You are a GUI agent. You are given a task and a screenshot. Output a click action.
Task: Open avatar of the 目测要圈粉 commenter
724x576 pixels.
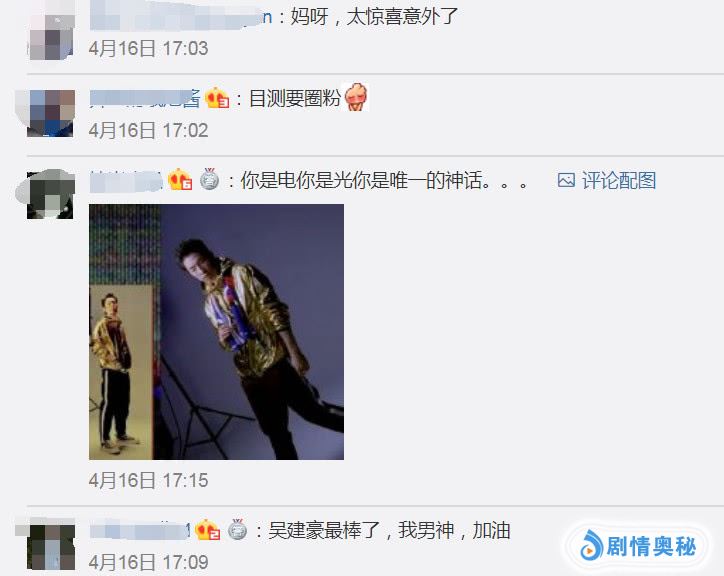tap(51, 113)
